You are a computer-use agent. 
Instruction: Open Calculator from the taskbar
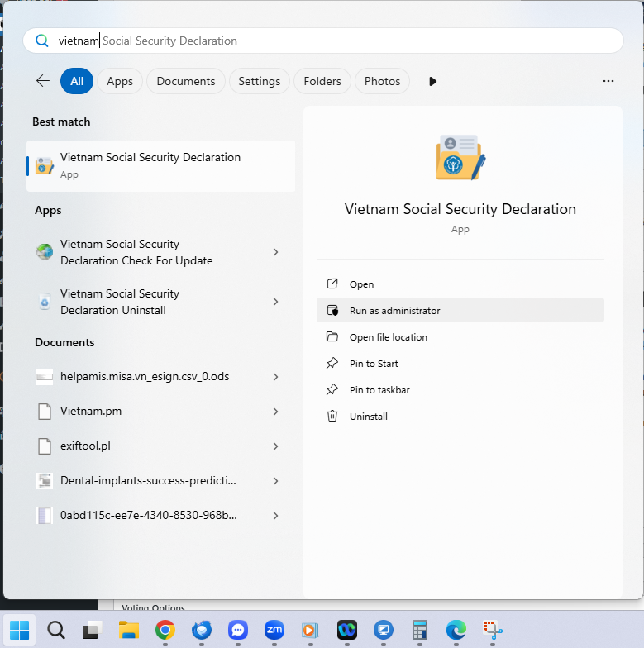click(x=420, y=630)
